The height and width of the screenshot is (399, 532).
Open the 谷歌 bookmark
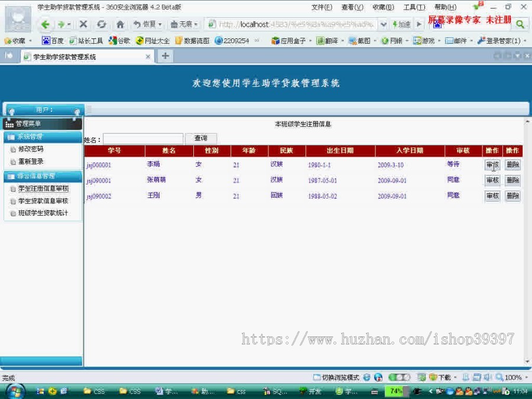pos(119,41)
